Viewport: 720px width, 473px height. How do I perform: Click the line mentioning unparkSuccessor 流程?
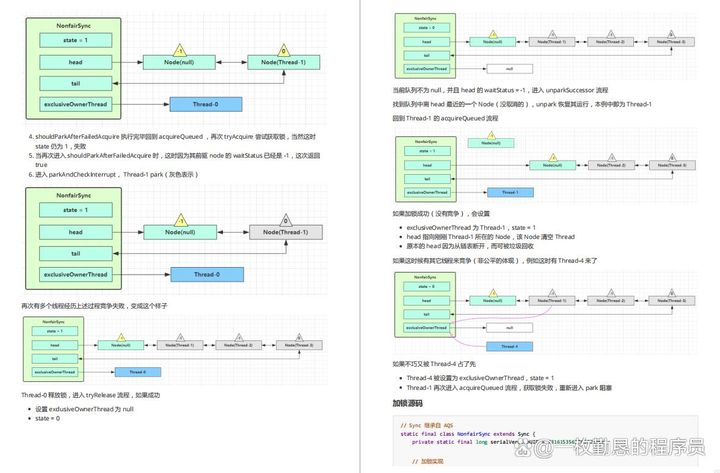click(500, 90)
